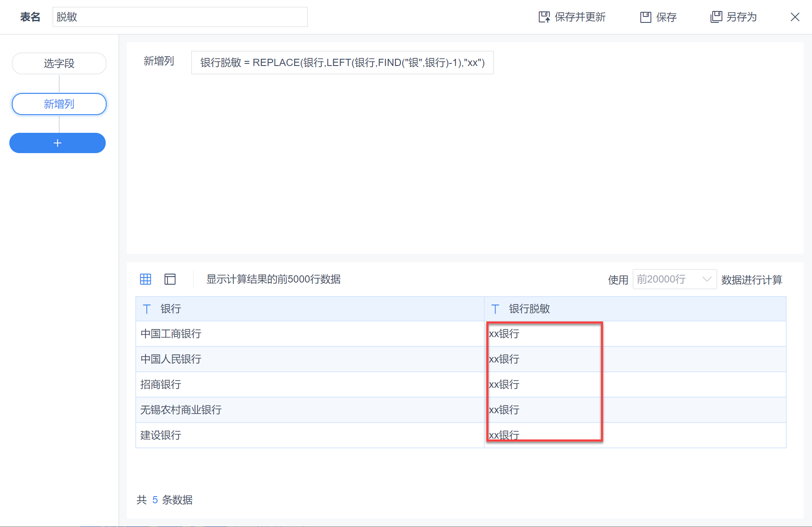
Task: Click the table name input field
Action: coord(180,17)
